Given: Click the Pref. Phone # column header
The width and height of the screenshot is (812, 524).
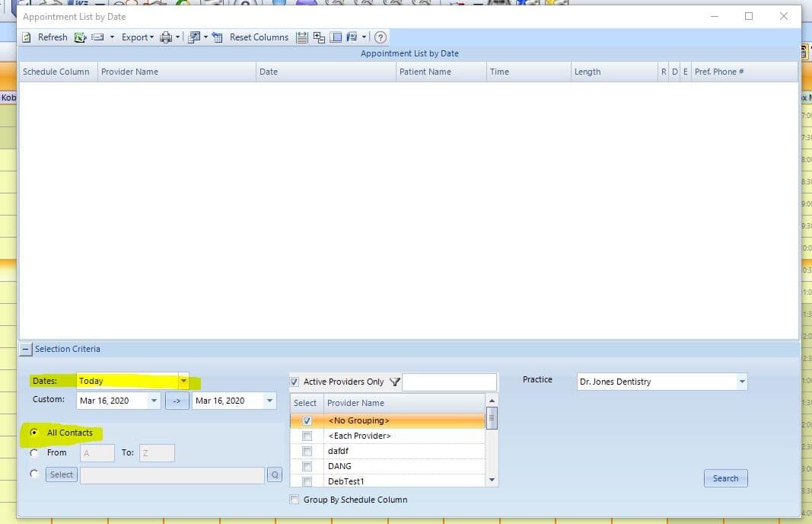Looking at the screenshot, I should pos(744,72).
